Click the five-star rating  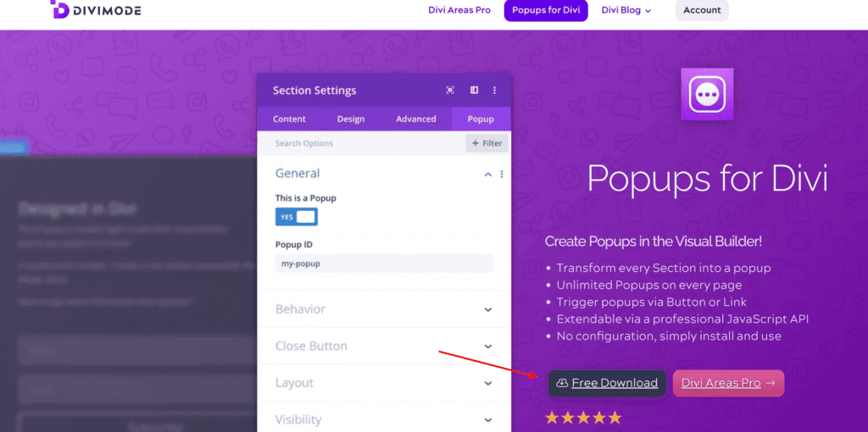tap(583, 418)
